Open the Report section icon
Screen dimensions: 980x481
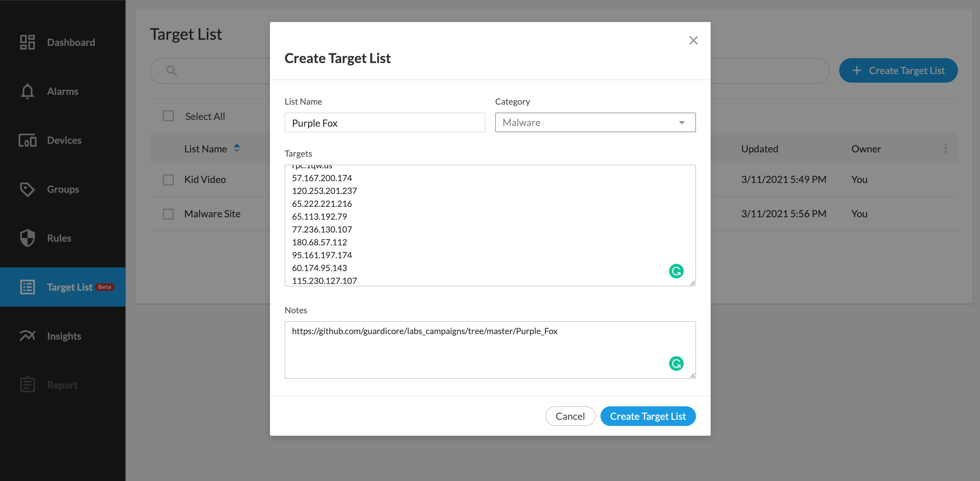pyautogui.click(x=27, y=384)
